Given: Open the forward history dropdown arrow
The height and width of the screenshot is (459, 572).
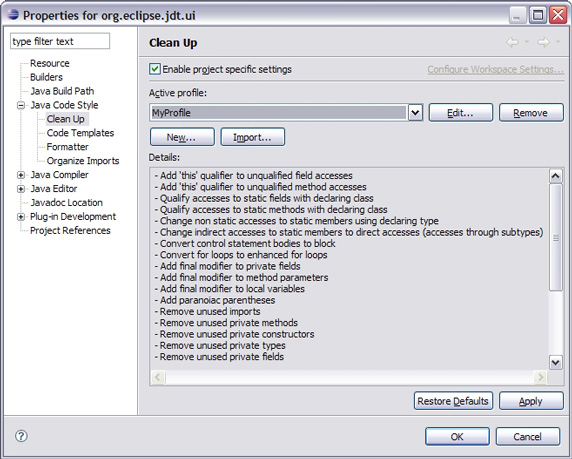Looking at the screenshot, I should (558, 42).
